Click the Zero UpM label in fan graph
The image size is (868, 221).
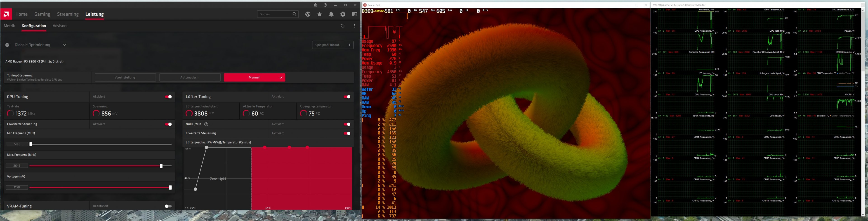(218, 179)
